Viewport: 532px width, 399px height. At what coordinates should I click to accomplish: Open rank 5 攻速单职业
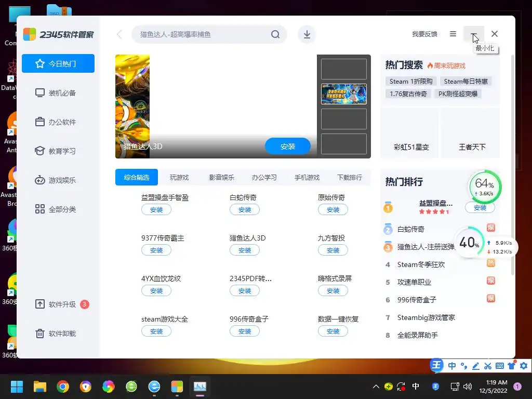pyautogui.click(x=414, y=282)
